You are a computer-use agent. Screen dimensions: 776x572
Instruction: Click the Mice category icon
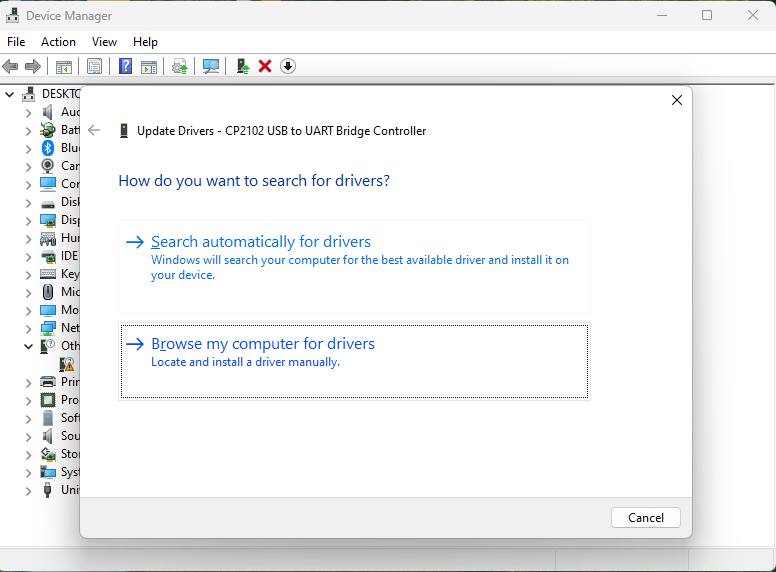[x=48, y=292]
